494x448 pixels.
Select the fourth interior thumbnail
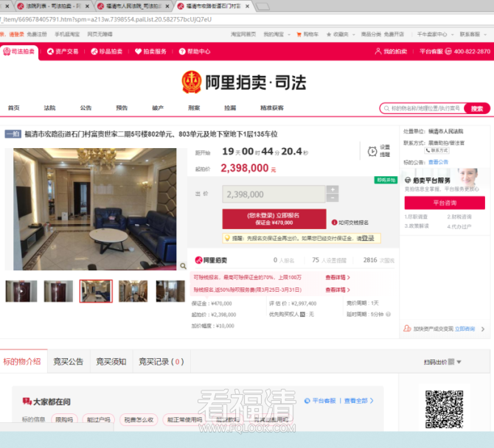coord(133,291)
